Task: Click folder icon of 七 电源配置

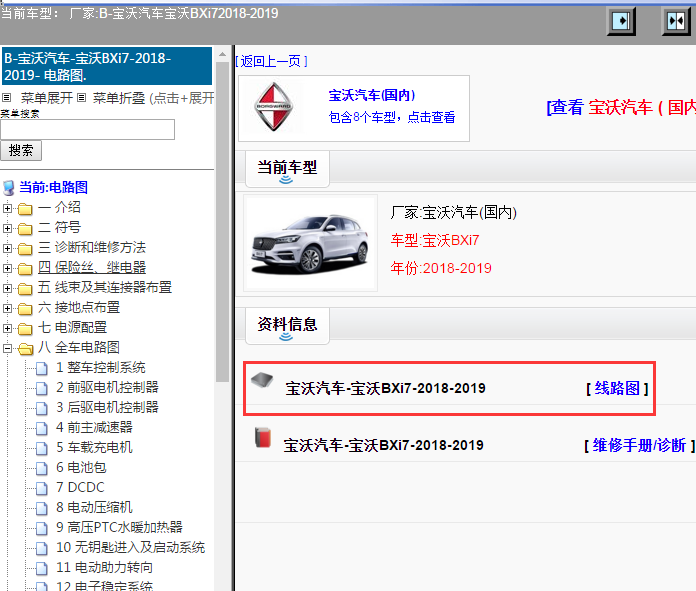Action: [25, 328]
